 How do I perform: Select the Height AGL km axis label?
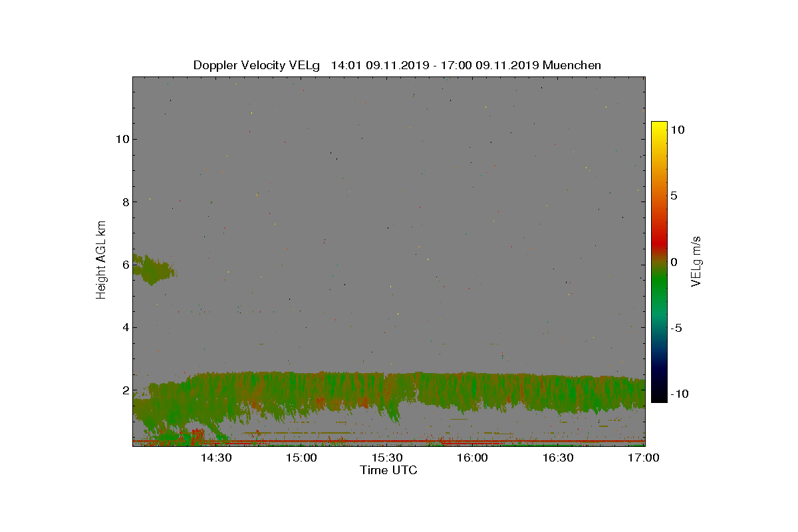coord(101,260)
